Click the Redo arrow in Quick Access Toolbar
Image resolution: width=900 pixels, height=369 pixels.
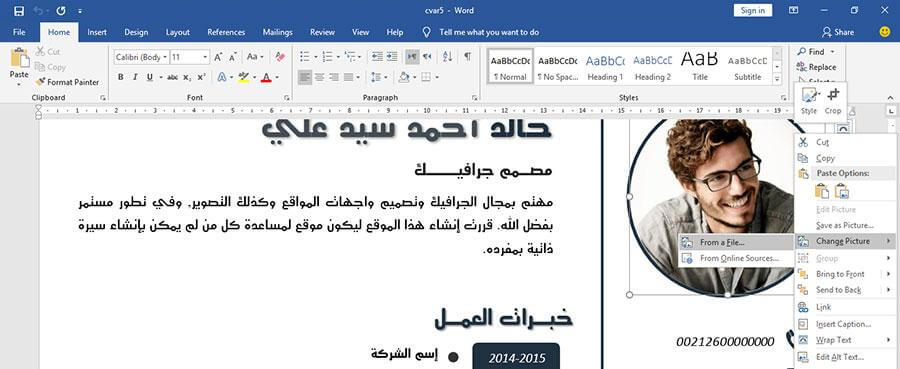tap(61, 10)
